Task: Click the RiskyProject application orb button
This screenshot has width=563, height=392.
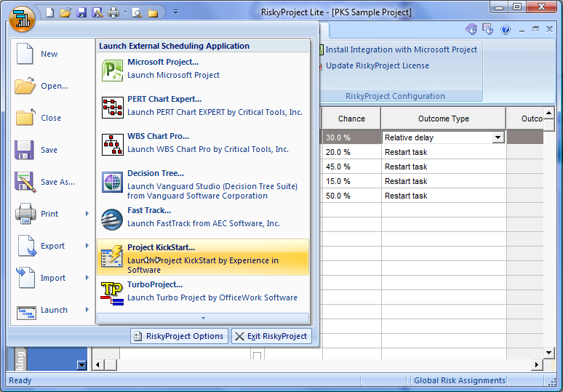Action: click(x=23, y=18)
